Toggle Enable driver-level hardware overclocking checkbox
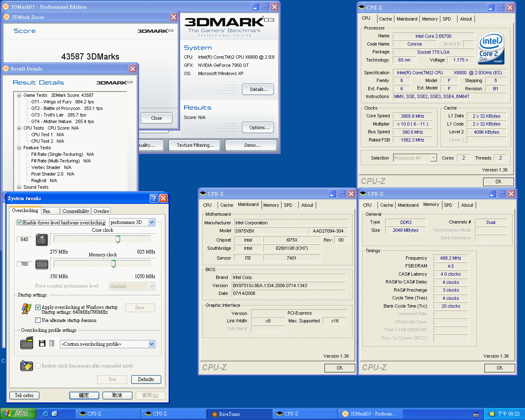The image size is (525, 420). pyautogui.click(x=19, y=223)
